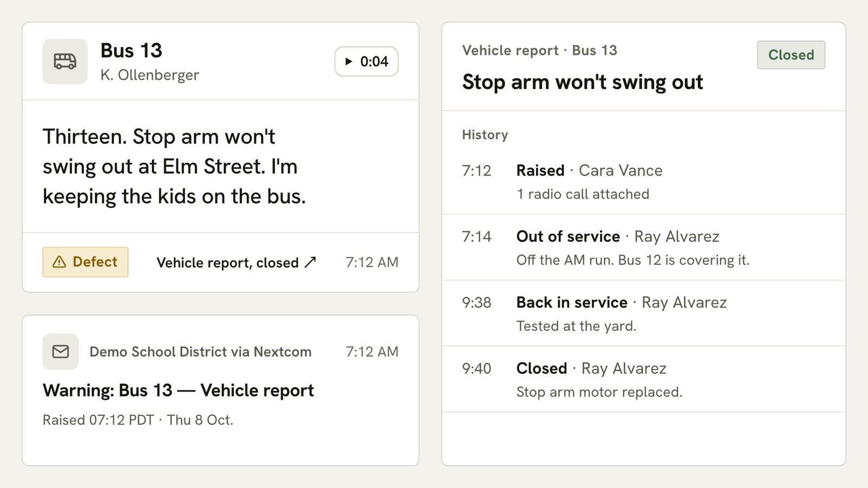
Task: Click the 'Stop arm motor replaced.' note
Action: (x=599, y=392)
